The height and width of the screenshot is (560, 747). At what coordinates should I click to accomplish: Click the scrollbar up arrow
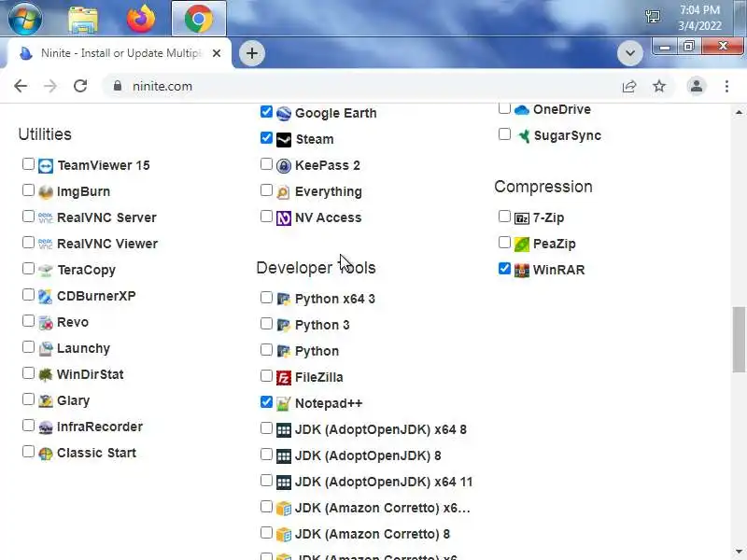[739, 112]
